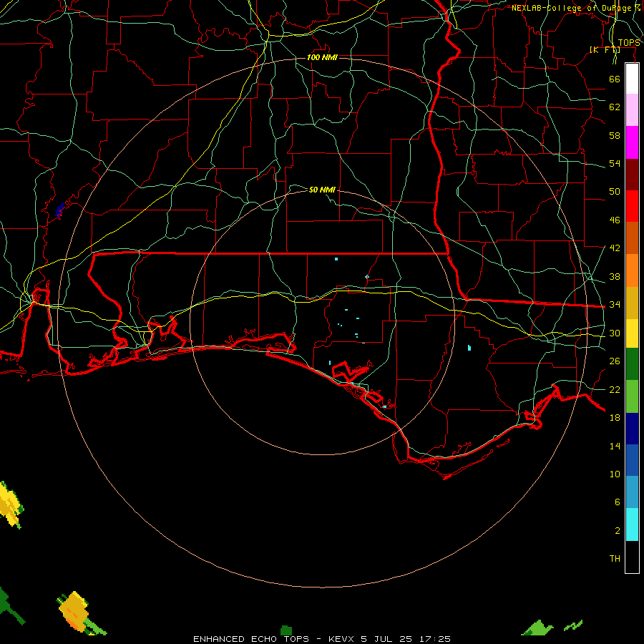Click the '[K FT]' units label
Image resolution: width=644 pixels, height=644 pixels.
pyautogui.click(x=605, y=49)
